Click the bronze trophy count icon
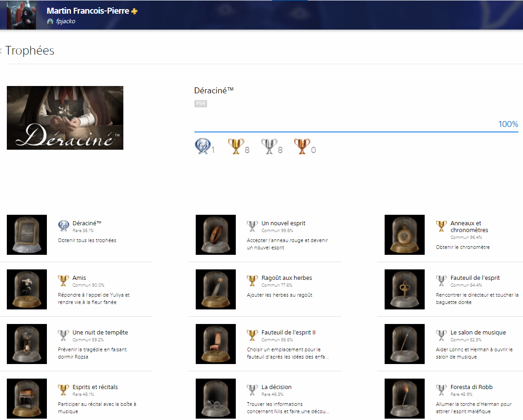Viewport: 523px width, 420px height. pos(302,146)
